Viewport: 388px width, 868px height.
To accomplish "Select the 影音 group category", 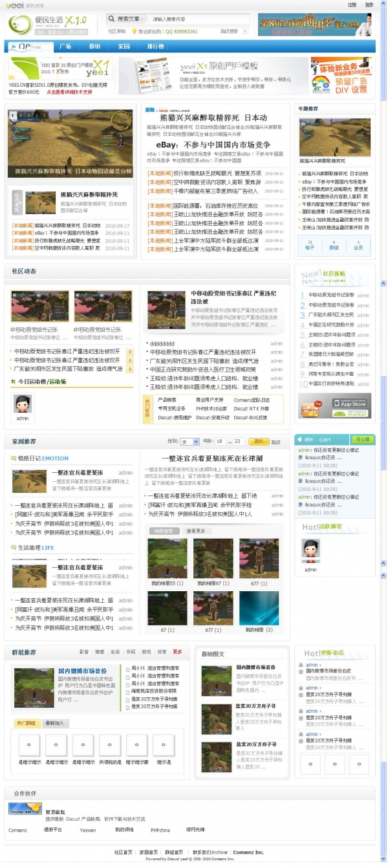I will [84, 652].
